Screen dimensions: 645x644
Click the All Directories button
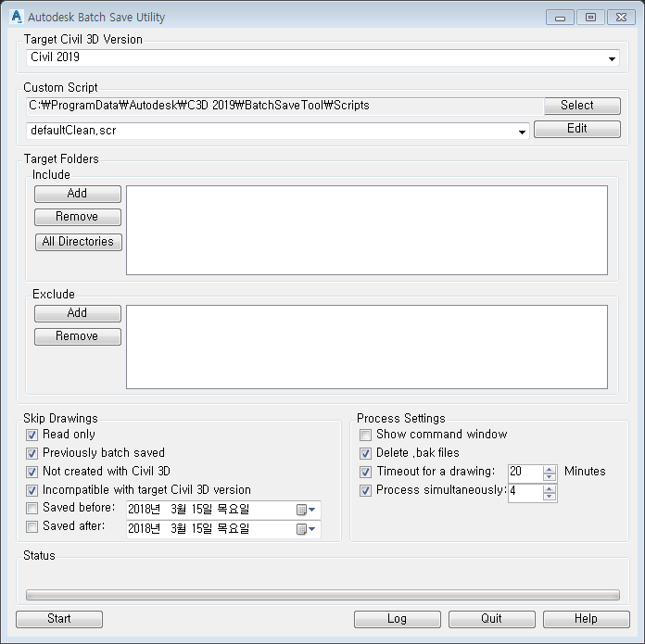pos(78,242)
